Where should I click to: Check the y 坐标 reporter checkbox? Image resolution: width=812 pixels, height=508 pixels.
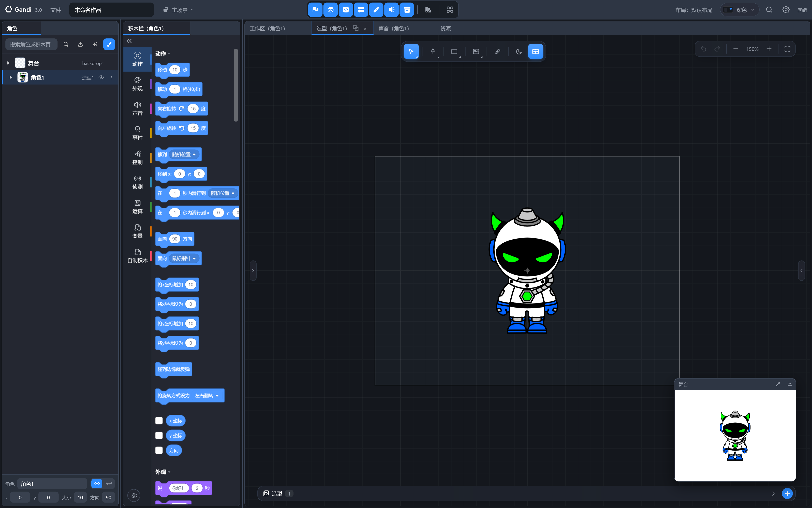(159, 435)
